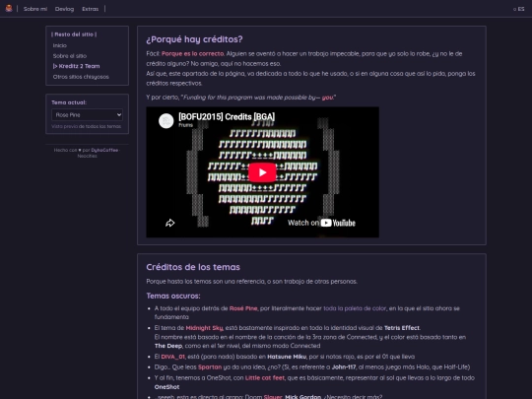Click the Resto del sitio sidebar heading
Viewport: 532px width, 399px height.
pyautogui.click(x=74, y=34)
